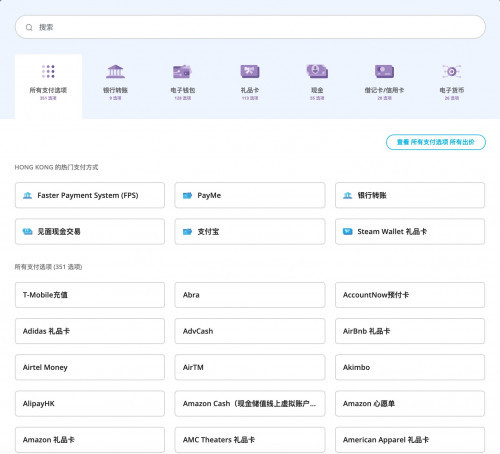
Task: Select American Apparel 礼品卡 option
Action: point(410,440)
